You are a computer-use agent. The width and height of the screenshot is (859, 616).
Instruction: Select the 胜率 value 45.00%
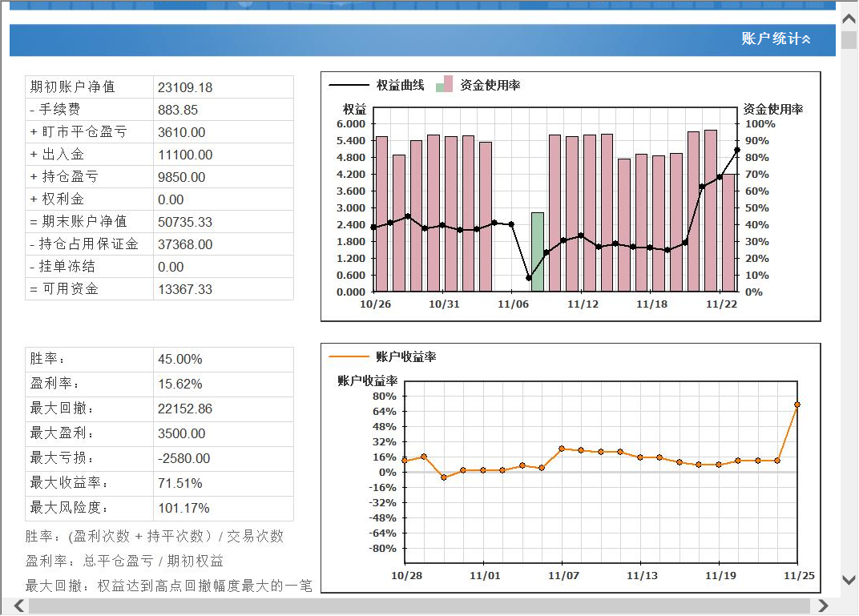click(180, 359)
